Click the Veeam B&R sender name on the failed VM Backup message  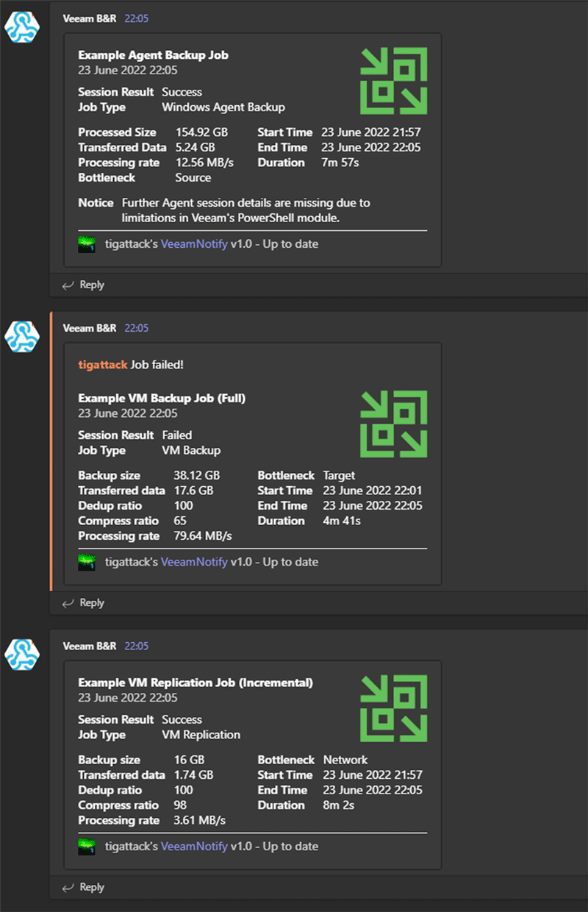click(90, 328)
